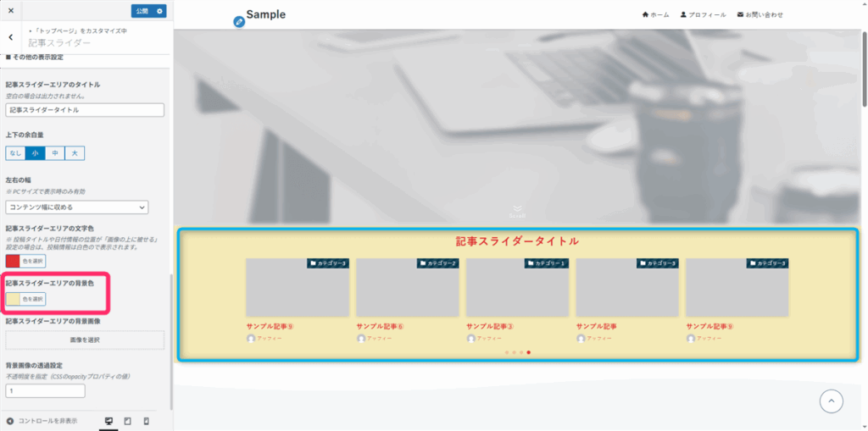Image resolution: width=868 pixels, height=431 pixels.
Task: Click the 公開 publish button
Action: [x=142, y=11]
